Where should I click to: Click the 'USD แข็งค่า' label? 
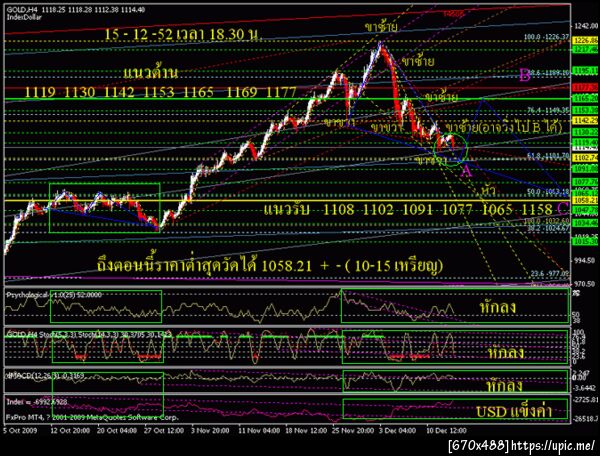coord(514,411)
